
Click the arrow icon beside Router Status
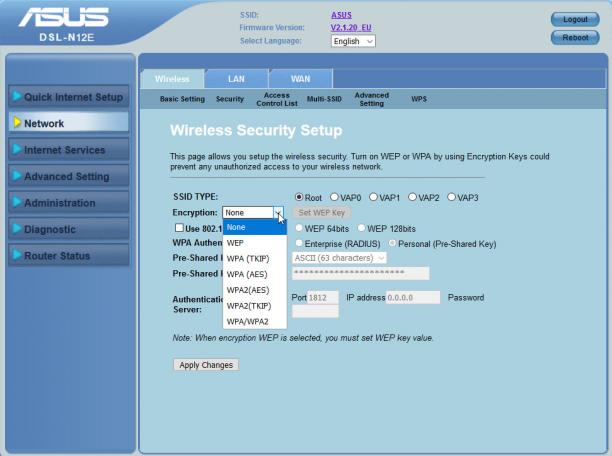[17, 255]
